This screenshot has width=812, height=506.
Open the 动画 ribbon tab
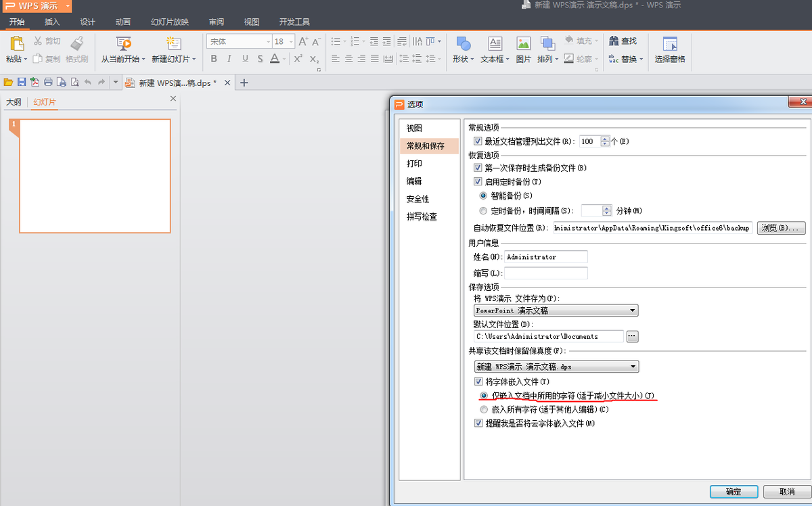pos(122,22)
